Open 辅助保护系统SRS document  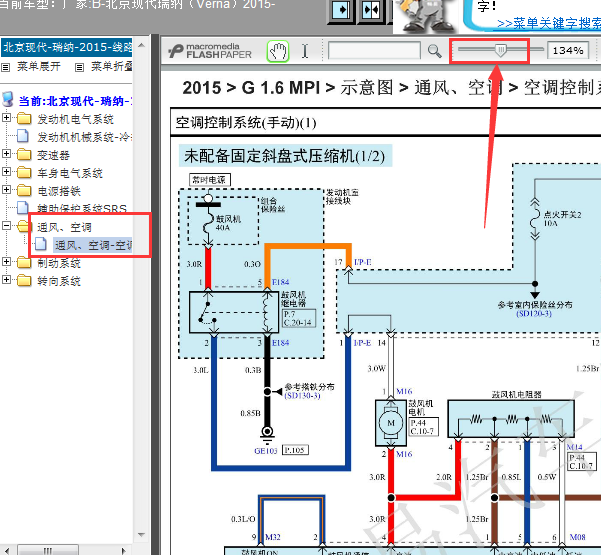pyautogui.click(x=82, y=209)
